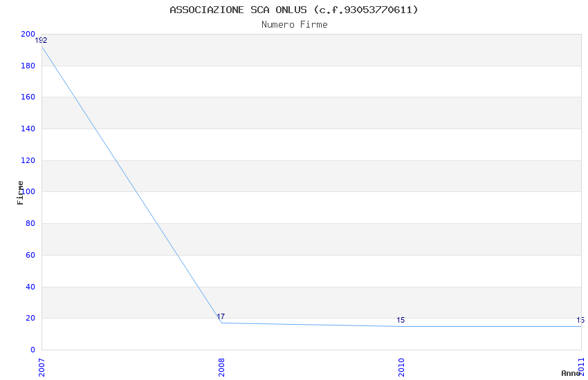Click the subtitle Numero Firme
The width and height of the screenshot is (588, 380).
pos(295,25)
